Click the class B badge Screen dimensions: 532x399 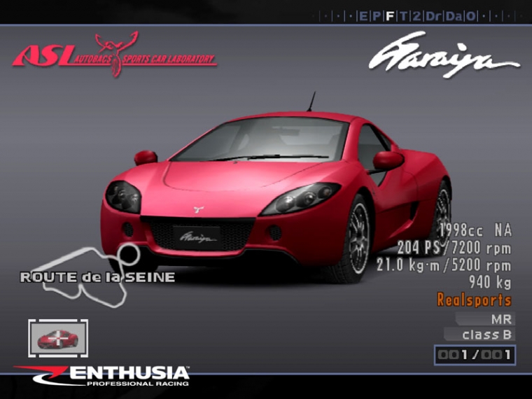click(x=479, y=335)
